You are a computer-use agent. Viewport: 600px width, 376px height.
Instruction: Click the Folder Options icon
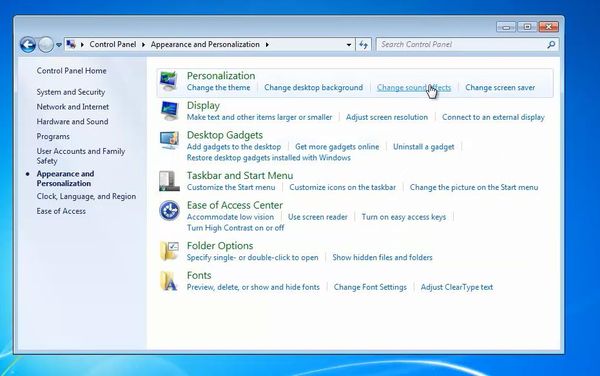[x=169, y=251]
